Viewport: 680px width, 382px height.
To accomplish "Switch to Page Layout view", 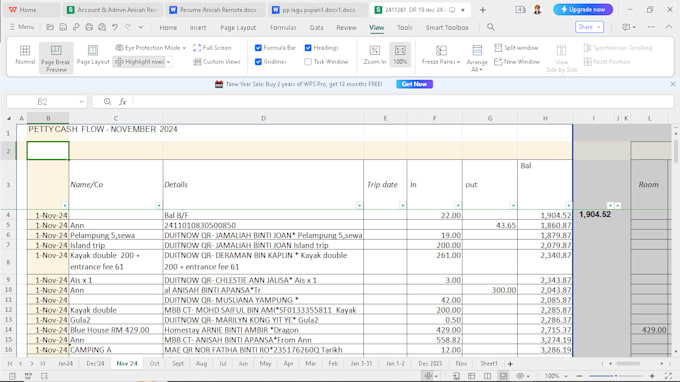I will [x=93, y=55].
